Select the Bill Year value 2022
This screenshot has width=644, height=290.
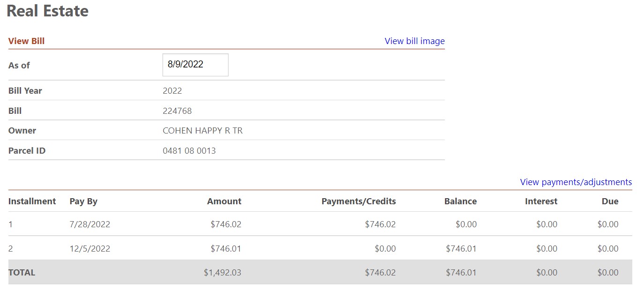(172, 91)
